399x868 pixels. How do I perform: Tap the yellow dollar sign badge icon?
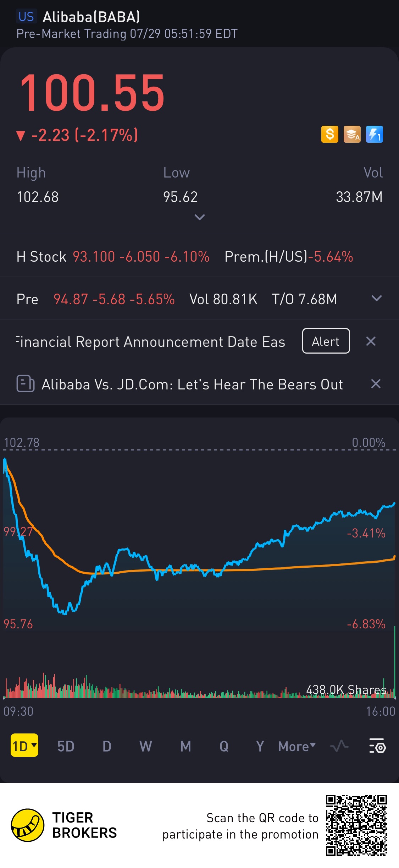[329, 135]
